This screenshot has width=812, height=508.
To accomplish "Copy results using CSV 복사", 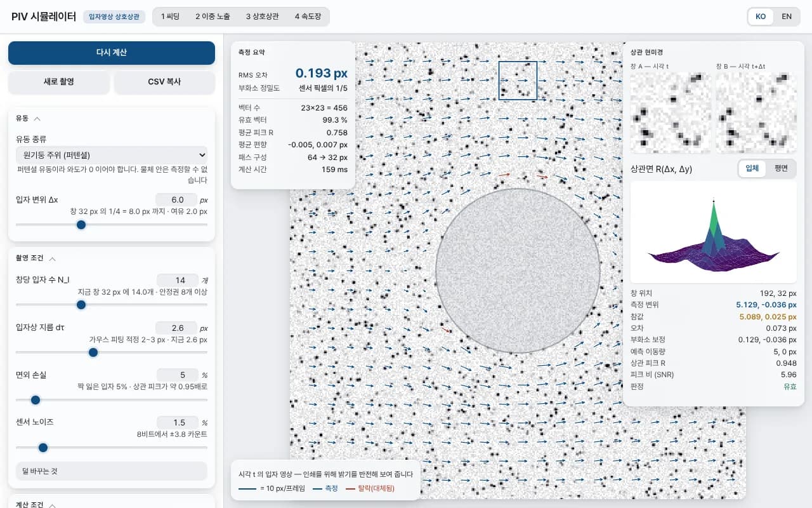I will (x=164, y=82).
